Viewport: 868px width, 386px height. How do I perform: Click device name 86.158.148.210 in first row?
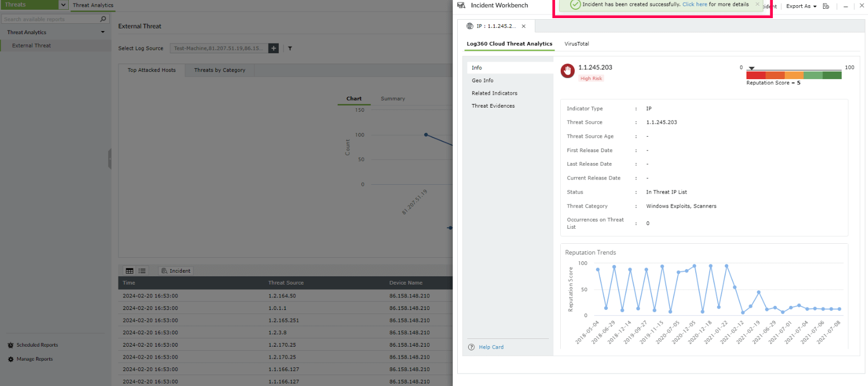click(x=410, y=296)
